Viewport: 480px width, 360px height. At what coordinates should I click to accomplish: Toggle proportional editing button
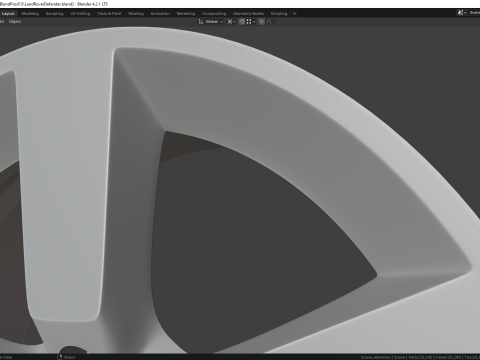pyautogui.click(x=262, y=22)
